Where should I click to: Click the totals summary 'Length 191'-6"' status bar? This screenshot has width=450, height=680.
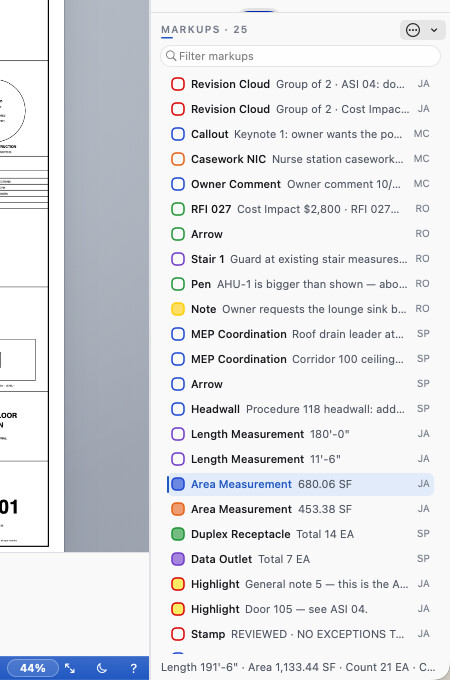pos(298,667)
